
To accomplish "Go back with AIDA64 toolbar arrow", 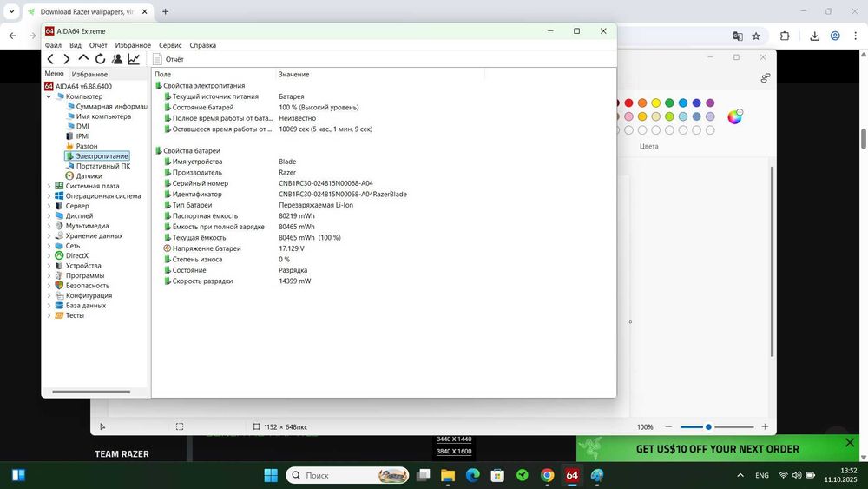I will (50, 59).
